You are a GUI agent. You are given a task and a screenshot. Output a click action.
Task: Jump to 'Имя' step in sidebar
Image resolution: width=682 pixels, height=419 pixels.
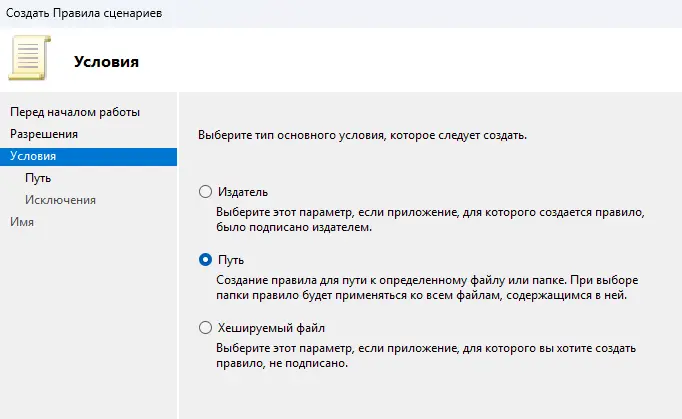22,222
